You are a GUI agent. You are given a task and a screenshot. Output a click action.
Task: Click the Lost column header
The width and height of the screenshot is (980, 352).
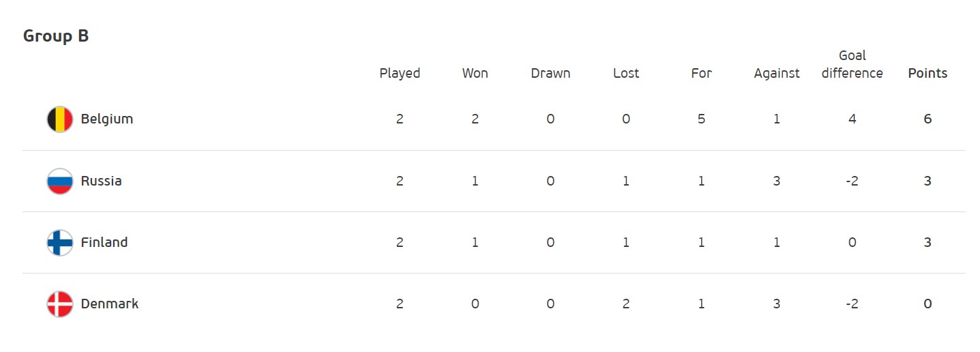click(626, 73)
